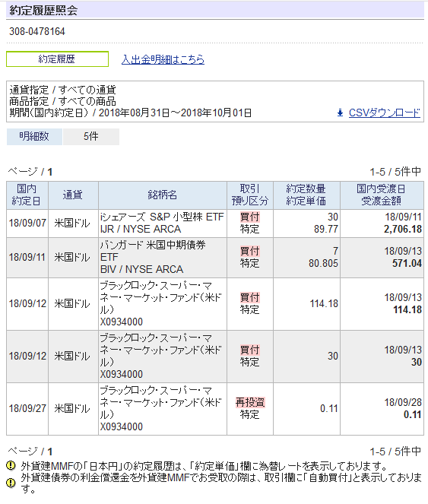Click the 18/09/27 trade date cell
The image size is (428, 504).
(27, 408)
